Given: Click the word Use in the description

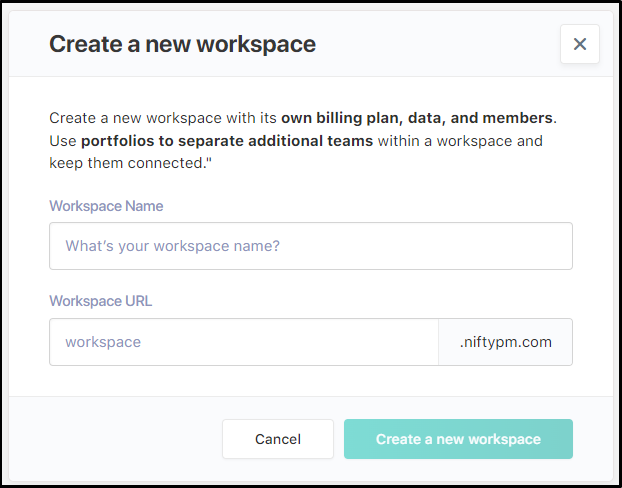Looking at the screenshot, I should coord(63,140).
